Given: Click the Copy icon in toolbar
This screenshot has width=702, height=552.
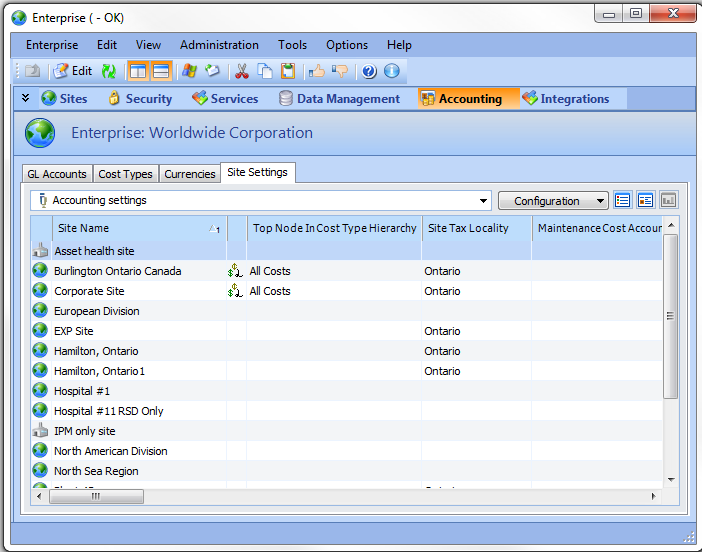Looking at the screenshot, I should (265, 71).
